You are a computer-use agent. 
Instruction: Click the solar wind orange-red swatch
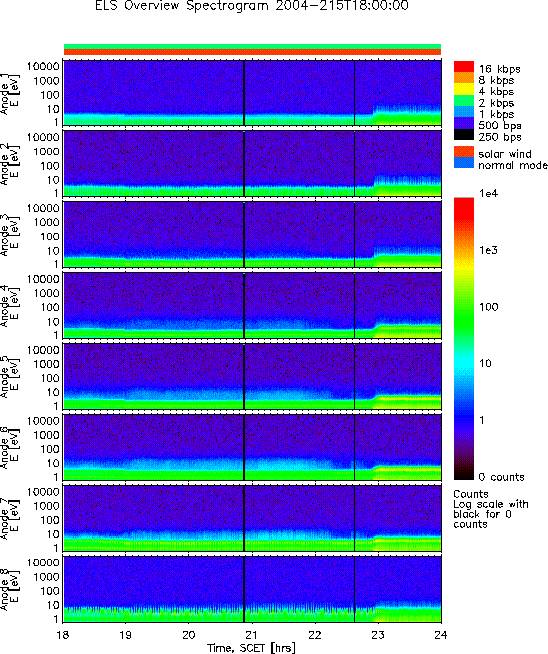[x=464, y=151]
